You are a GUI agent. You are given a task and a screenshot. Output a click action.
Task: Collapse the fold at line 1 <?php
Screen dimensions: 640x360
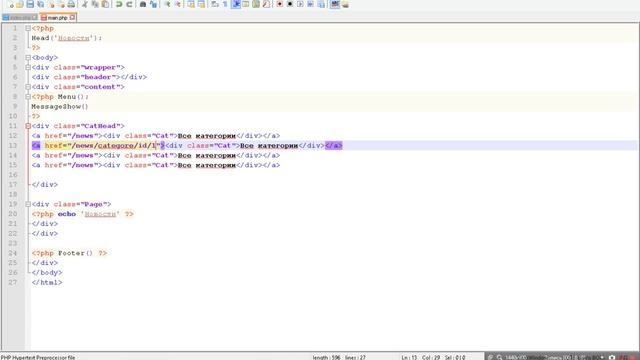coord(28,28)
